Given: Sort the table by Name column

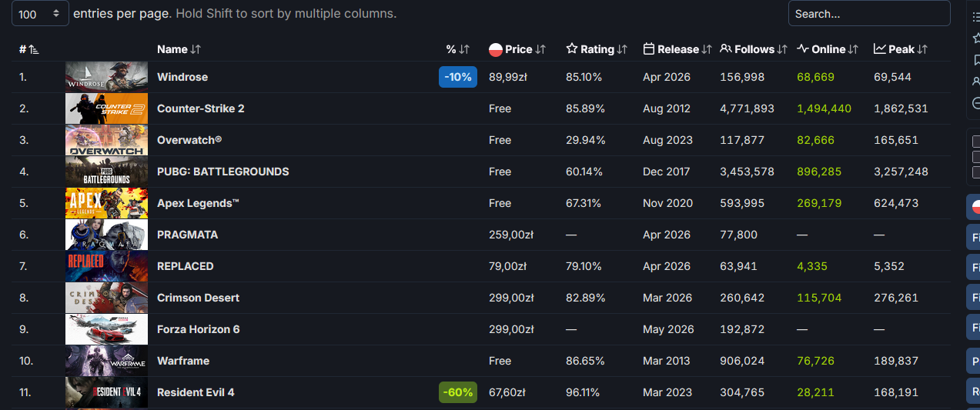Looking at the screenshot, I should tap(179, 49).
